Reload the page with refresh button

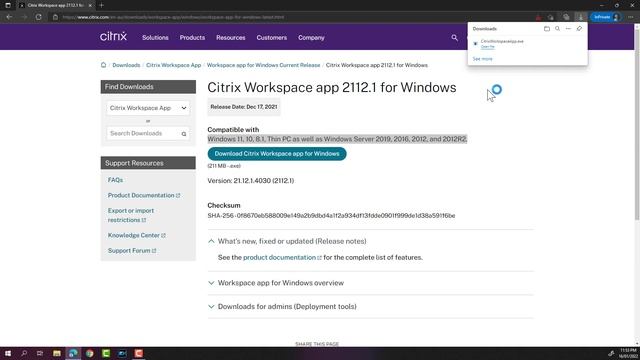(38, 17)
